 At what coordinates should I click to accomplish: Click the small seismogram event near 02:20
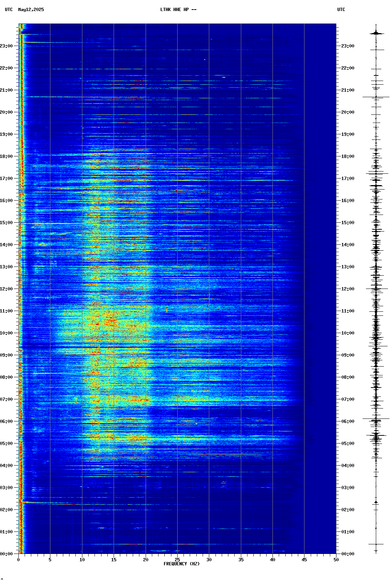(376, 502)
